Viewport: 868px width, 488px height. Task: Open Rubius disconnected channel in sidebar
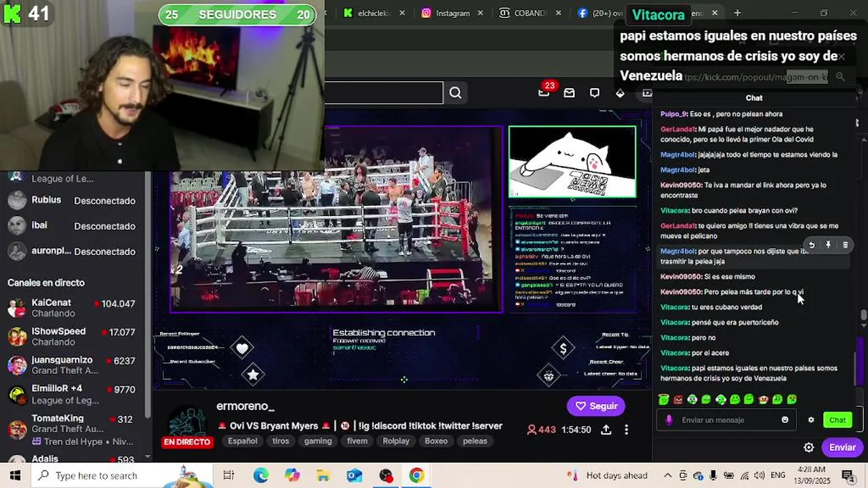tap(72, 201)
